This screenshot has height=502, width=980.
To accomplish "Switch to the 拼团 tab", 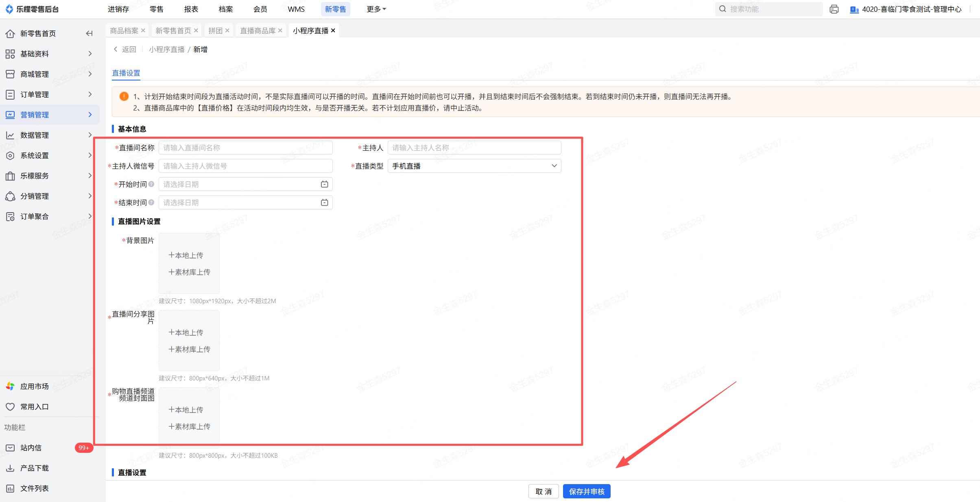I will coord(215,30).
